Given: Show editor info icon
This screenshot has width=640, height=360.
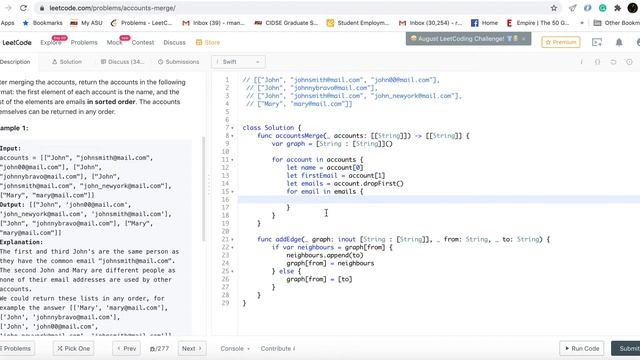Looking at the screenshot, I should [581, 62].
